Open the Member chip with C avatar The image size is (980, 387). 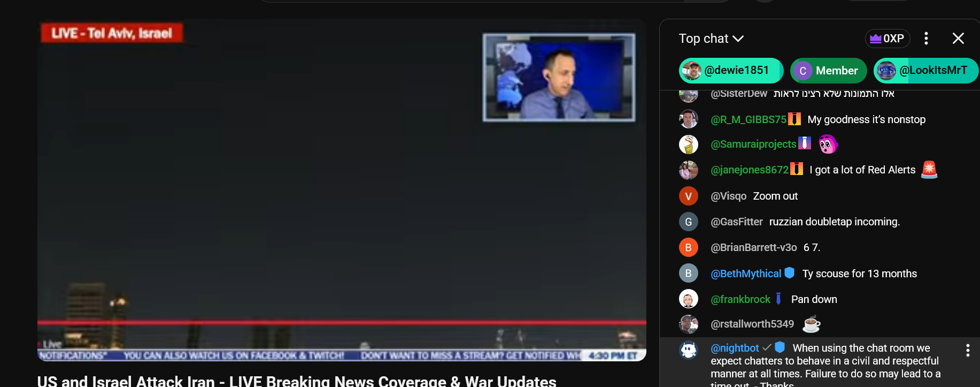pyautogui.click(x=828, y=71)
